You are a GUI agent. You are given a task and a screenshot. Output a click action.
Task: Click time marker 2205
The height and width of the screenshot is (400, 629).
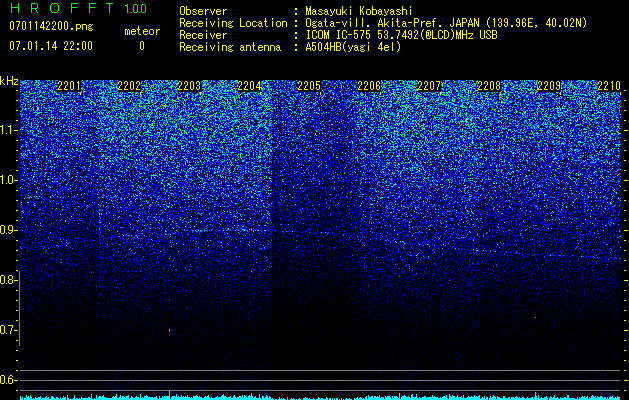pos(309,86)
